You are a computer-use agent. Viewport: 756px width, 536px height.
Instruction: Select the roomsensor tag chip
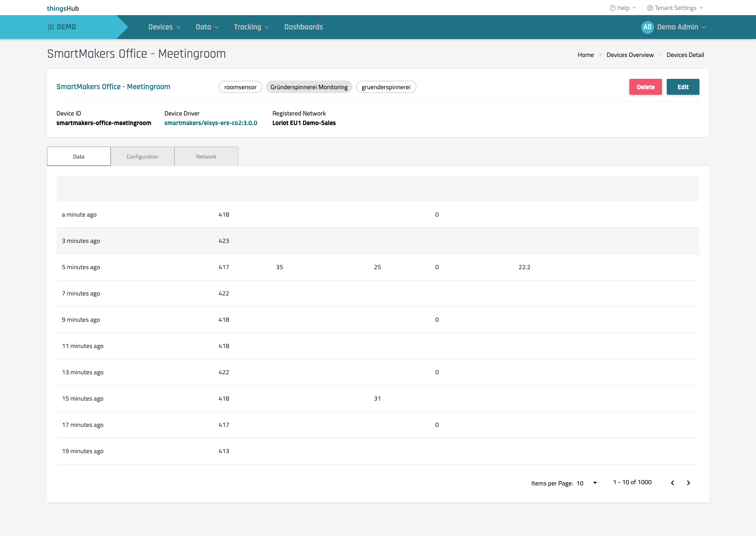(x=240, y=87)
